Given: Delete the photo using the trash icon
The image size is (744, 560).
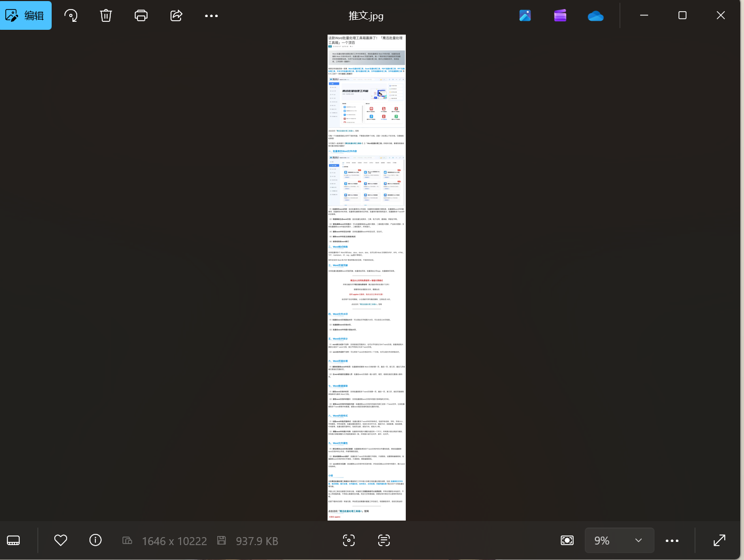Looking at the screenshot, I should point(106,15).
